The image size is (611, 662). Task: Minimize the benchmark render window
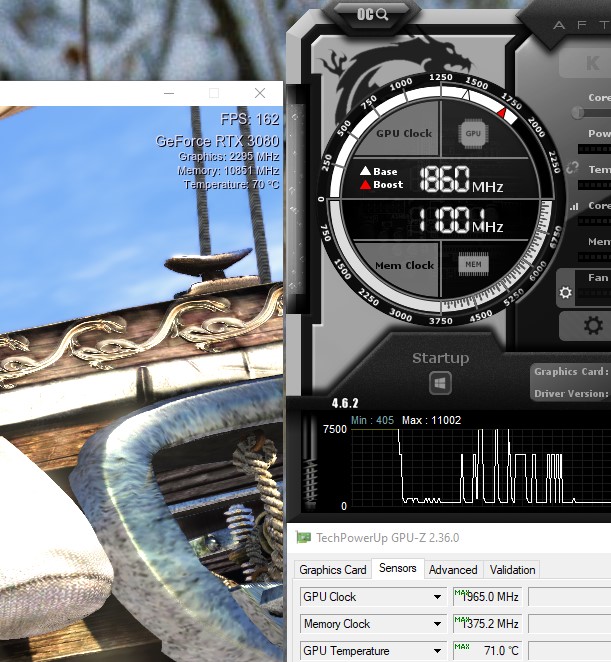[169, 93]
